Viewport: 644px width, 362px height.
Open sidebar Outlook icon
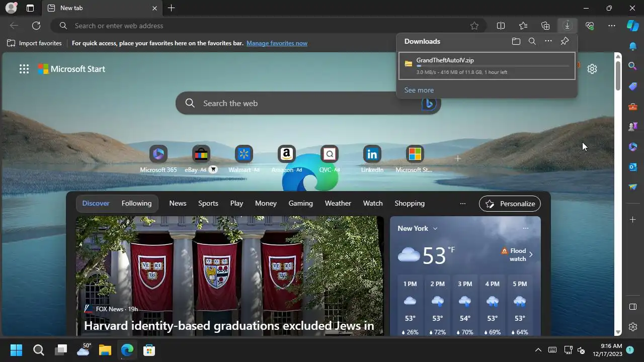coord(633,167)
